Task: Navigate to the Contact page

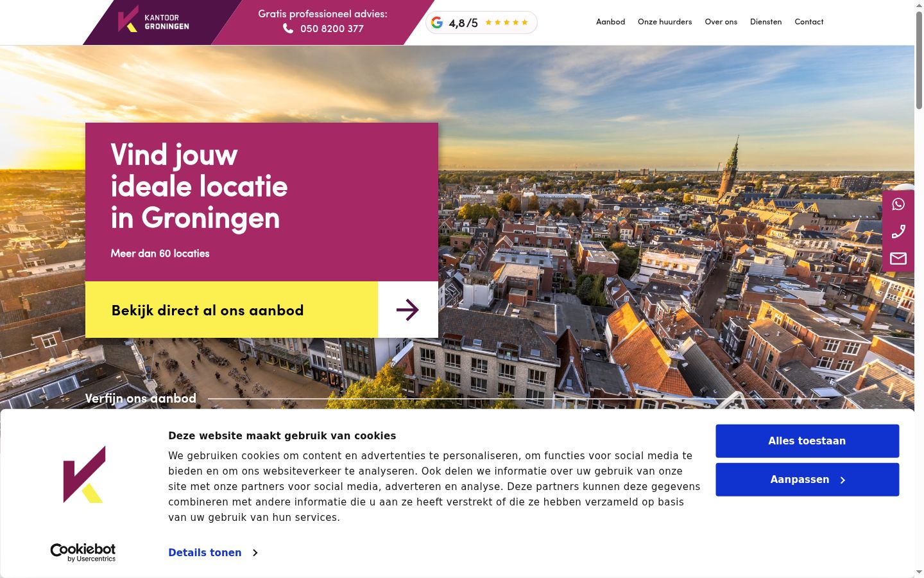Action: 809,22
